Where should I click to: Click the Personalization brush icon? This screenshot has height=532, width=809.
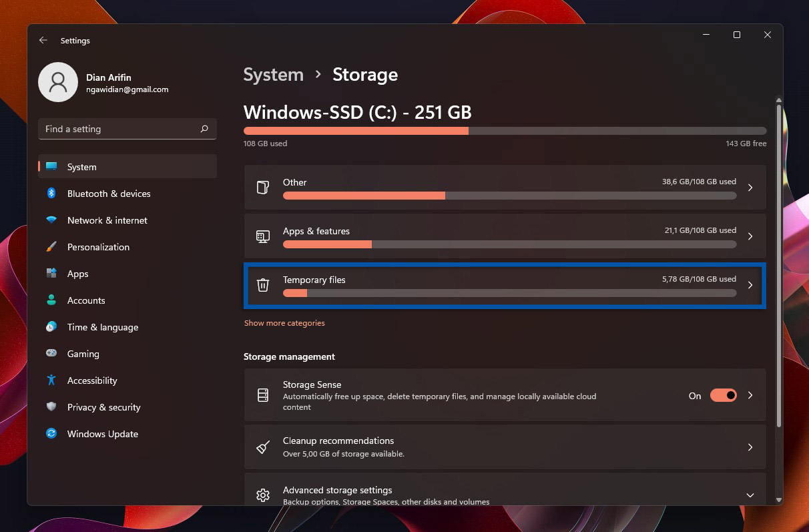tap(51, 247)
